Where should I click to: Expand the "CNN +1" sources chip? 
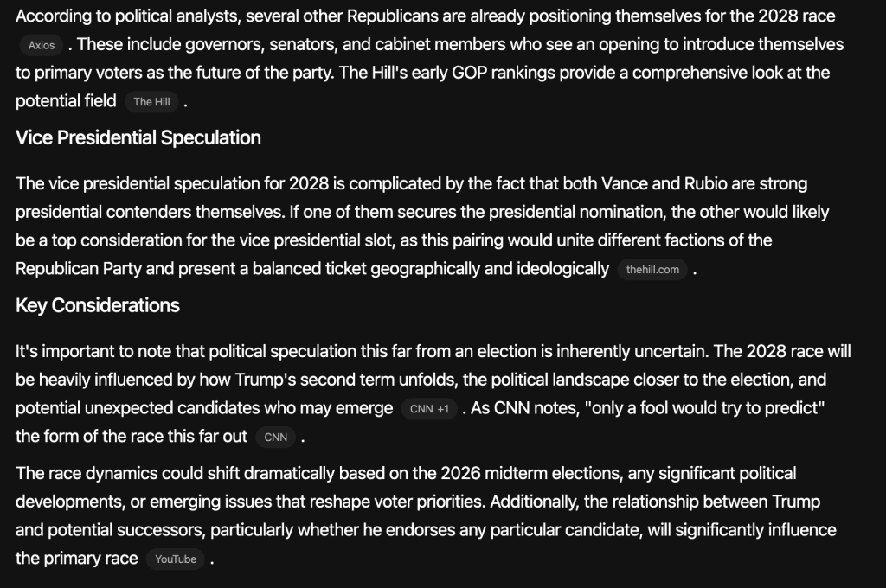coord(428,409)
